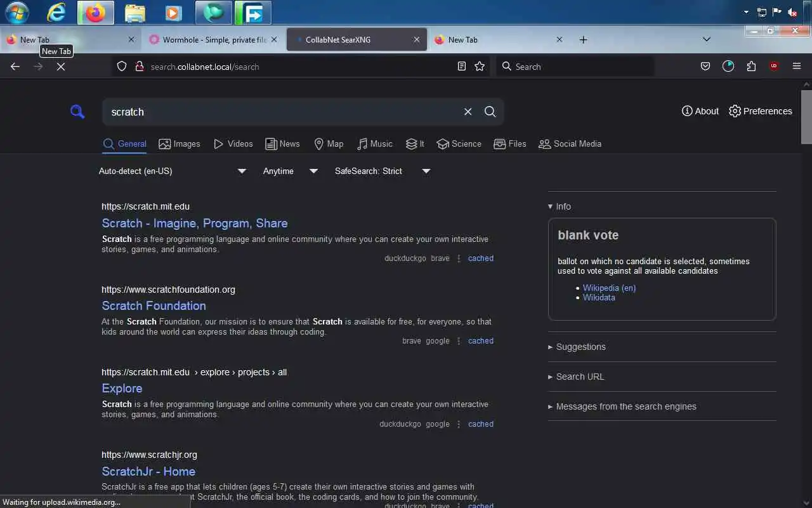Image resolution: width=812 pixels, height=508 pixels.
Task: Close the Wormhole tab
Action: 274,39
